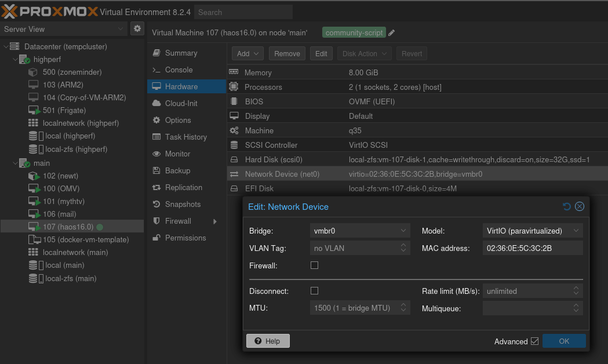This screenshot has height=364, width=608.
Task: Click the local-zfs (highperf) storage icon
Action: click(x=36, y=149)
